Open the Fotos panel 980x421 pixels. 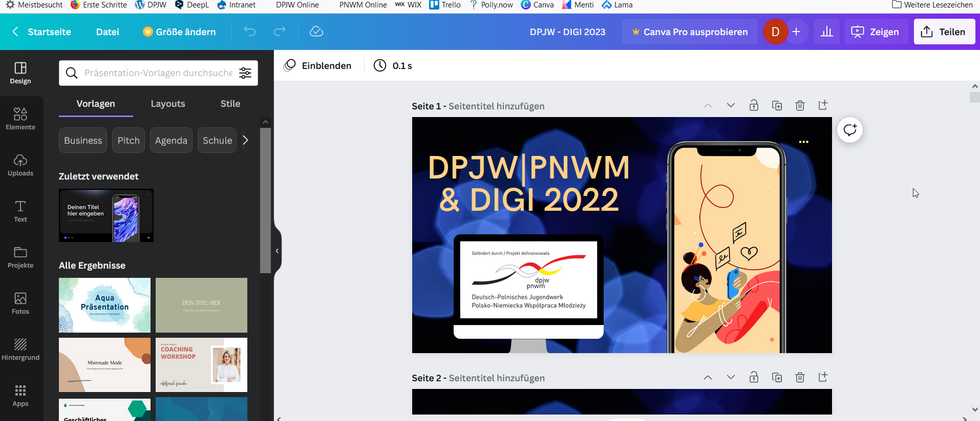pos(21,304)
